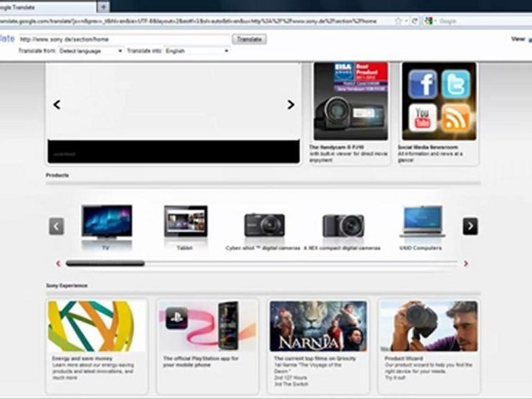
Task: Open the Social Media Newsroom link
Action: coord(427,147)
